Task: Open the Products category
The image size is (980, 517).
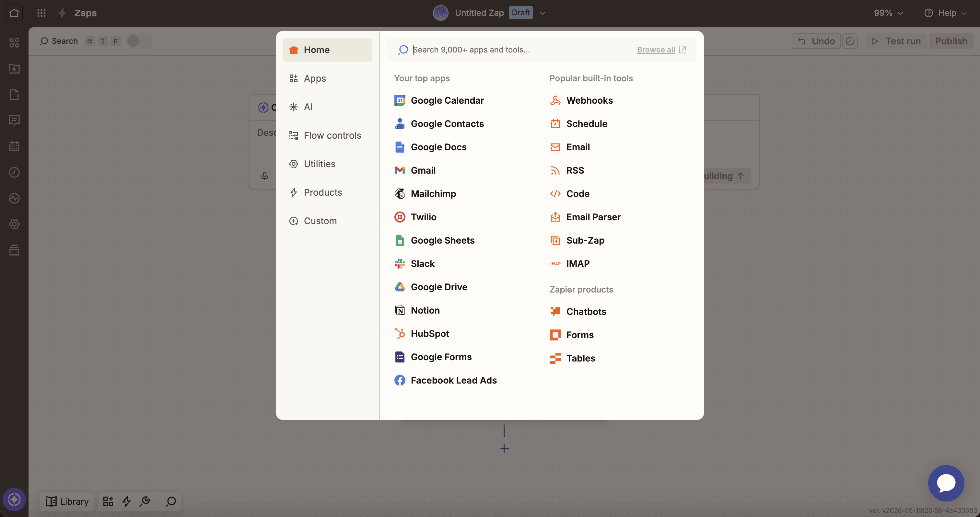Action: tap(327, 192)
